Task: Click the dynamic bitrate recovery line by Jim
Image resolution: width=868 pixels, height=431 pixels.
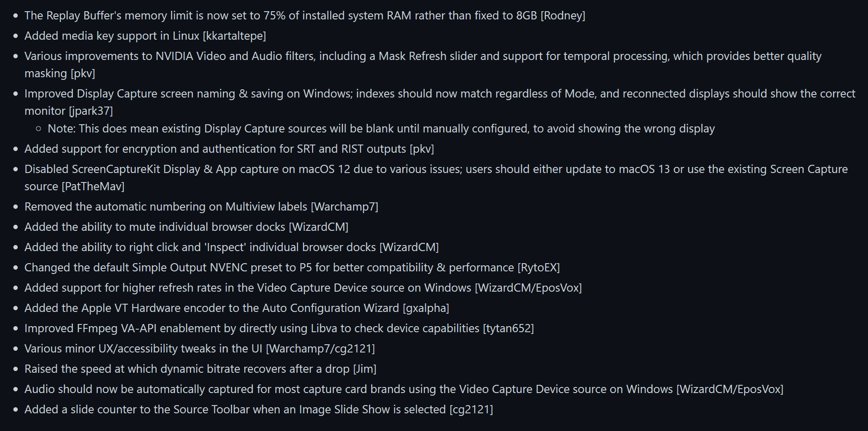Action: tap(200, 369)
